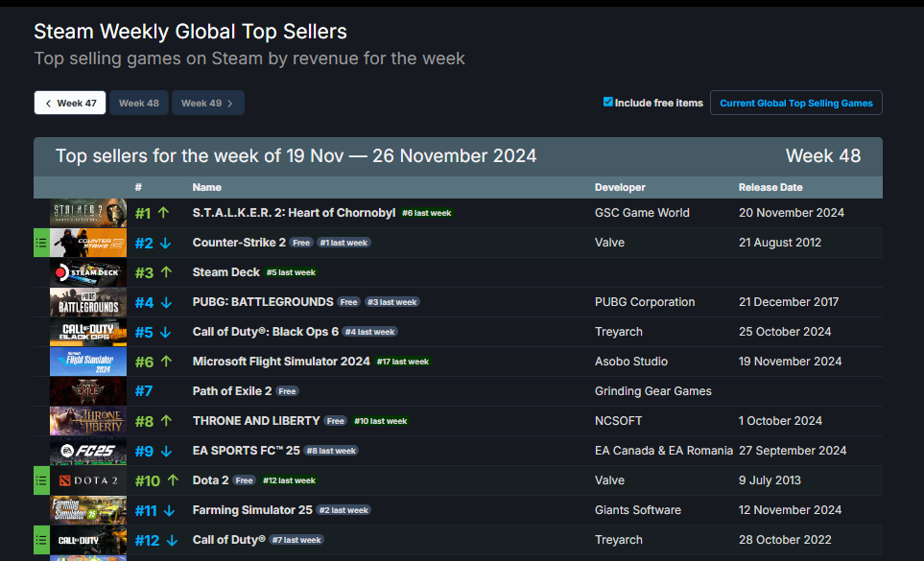Click the Path of Exile 2 thumbnail
The height and width of the screenshot is (561, 924).
point(88,391)
